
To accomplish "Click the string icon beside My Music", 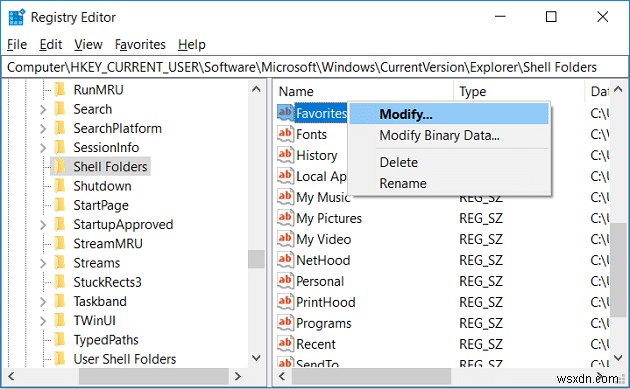I will tap(285, 197).
